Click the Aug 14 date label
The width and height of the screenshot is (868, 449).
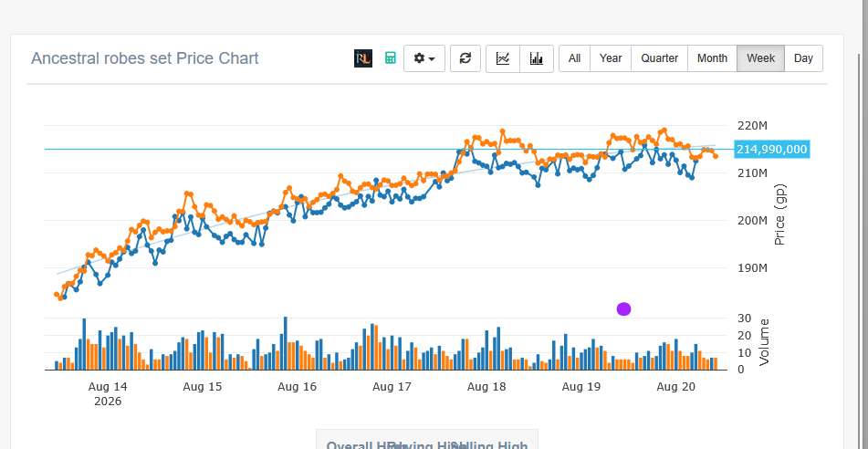tap(108, 386)
